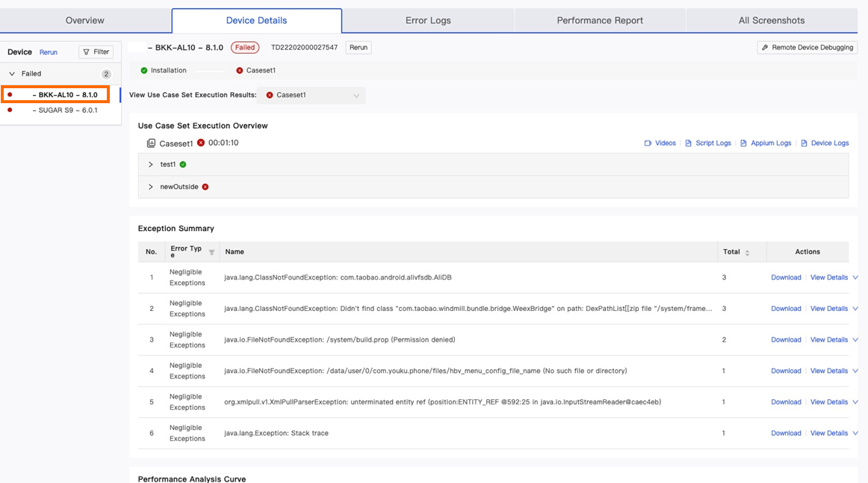Click the Error Type filter icon
The height and width of the screenshot is (483, 868).
click(211, 252)
